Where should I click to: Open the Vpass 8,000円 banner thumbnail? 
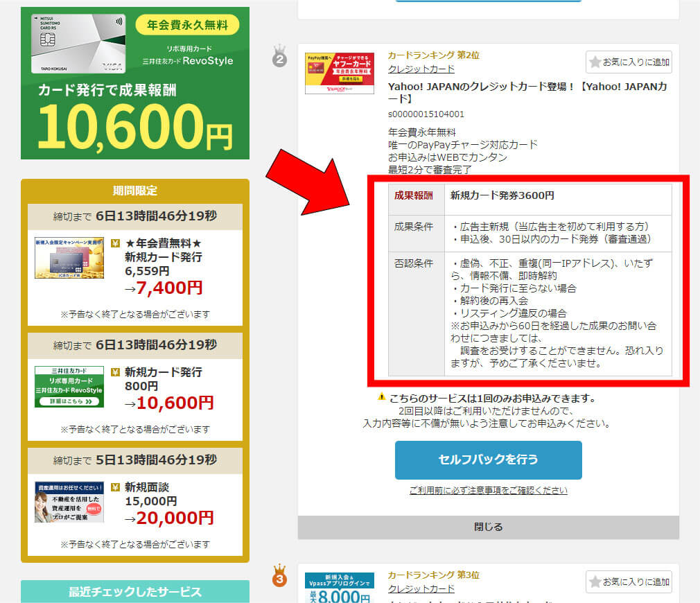point(340,587)
